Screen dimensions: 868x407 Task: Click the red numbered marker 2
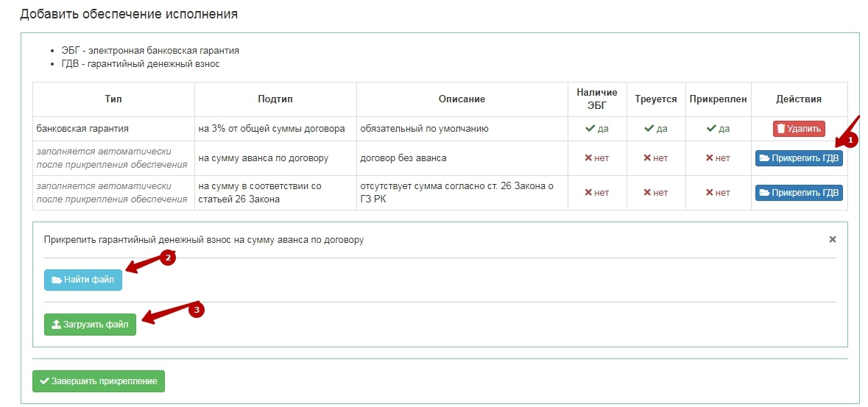click(168, 258)
